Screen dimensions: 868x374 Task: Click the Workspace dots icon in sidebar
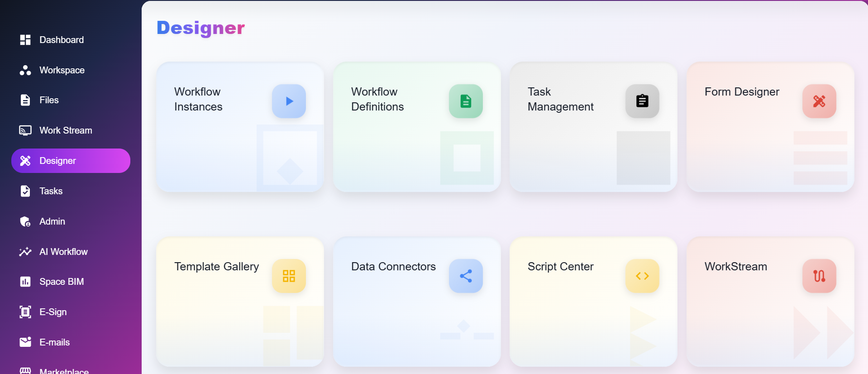25,70
